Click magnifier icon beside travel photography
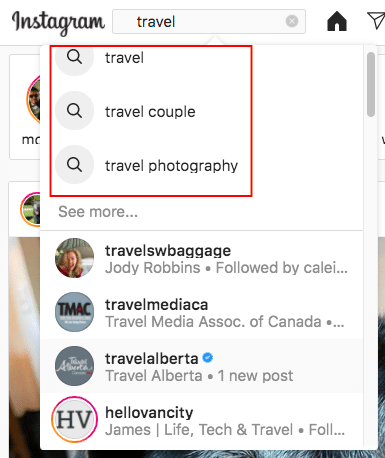 (x=74, y=165)
